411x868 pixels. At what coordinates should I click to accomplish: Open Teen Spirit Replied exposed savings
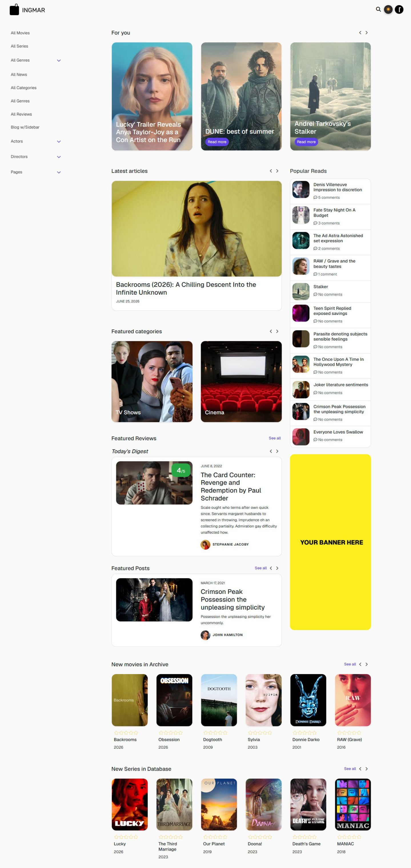[x=332, y=311]
